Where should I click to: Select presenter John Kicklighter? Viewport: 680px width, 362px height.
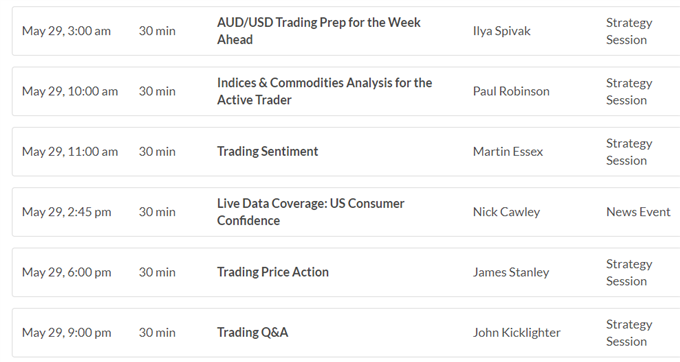[x=517, y=332]
